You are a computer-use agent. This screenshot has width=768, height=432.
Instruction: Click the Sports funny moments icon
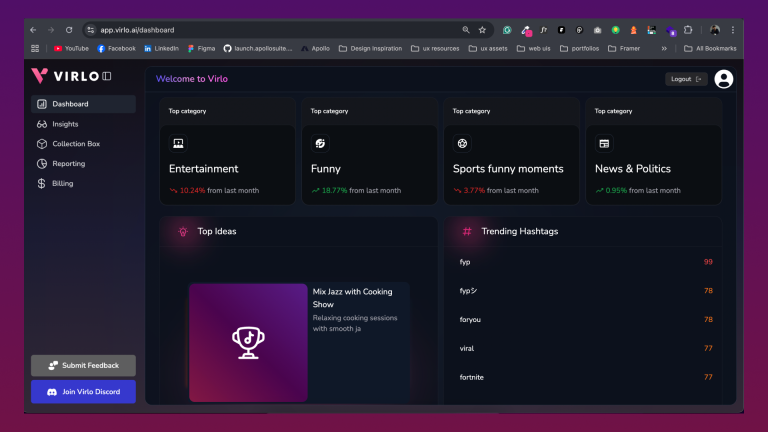click(462, 143)
